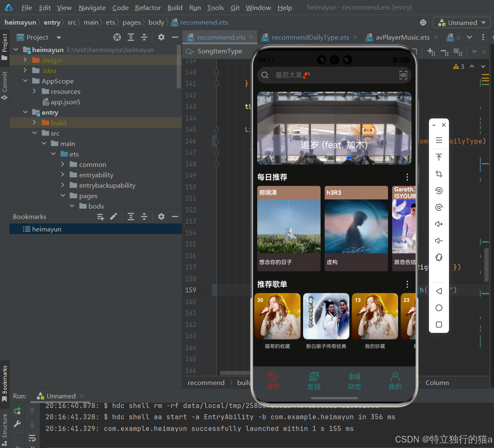Increase emulator volume
Screen dimensions: 494x448
point(439,224)
